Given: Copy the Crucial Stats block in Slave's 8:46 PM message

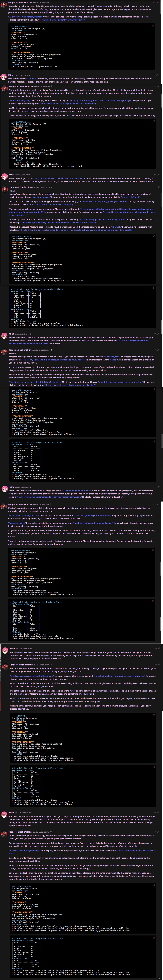Looking at the screenshot, I should click(154, 767).
